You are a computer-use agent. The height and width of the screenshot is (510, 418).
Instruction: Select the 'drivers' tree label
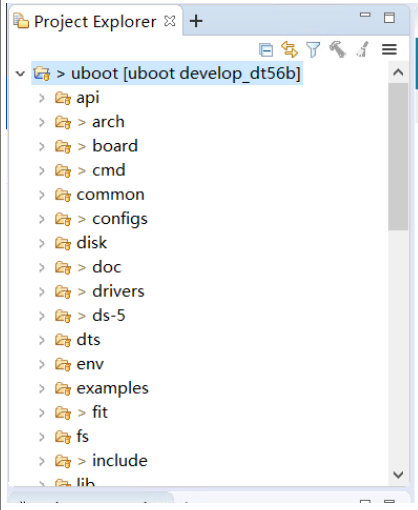tap(118, 291)
